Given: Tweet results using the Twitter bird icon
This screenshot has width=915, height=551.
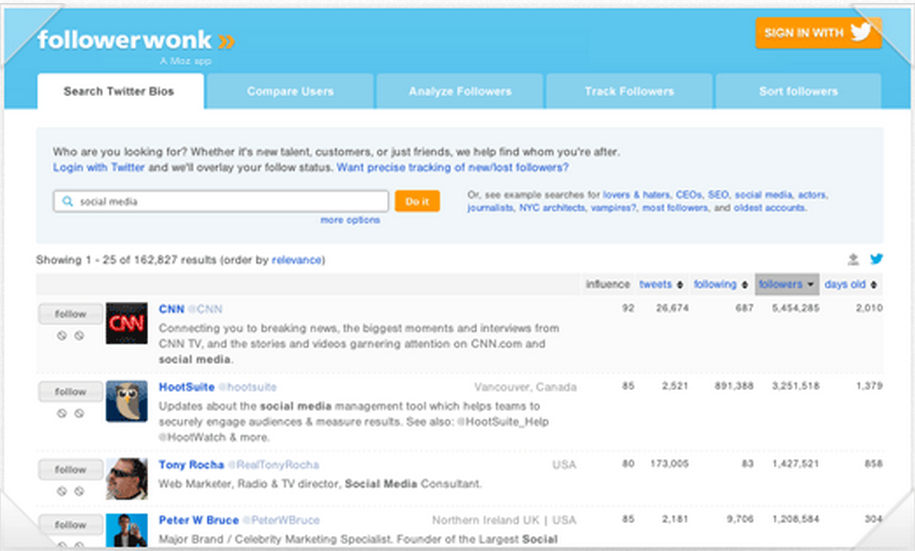Looking at the screenshot, I should (x=876, y=259).
